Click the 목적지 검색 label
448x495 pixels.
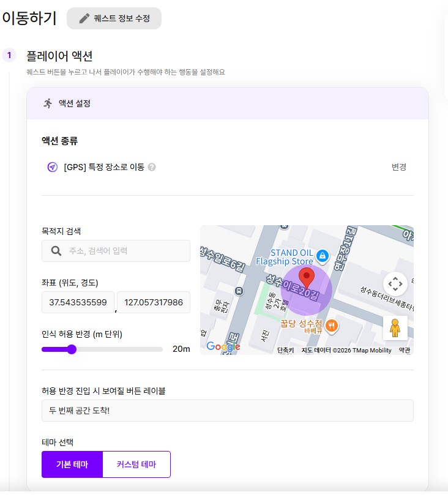pos(61,231)
